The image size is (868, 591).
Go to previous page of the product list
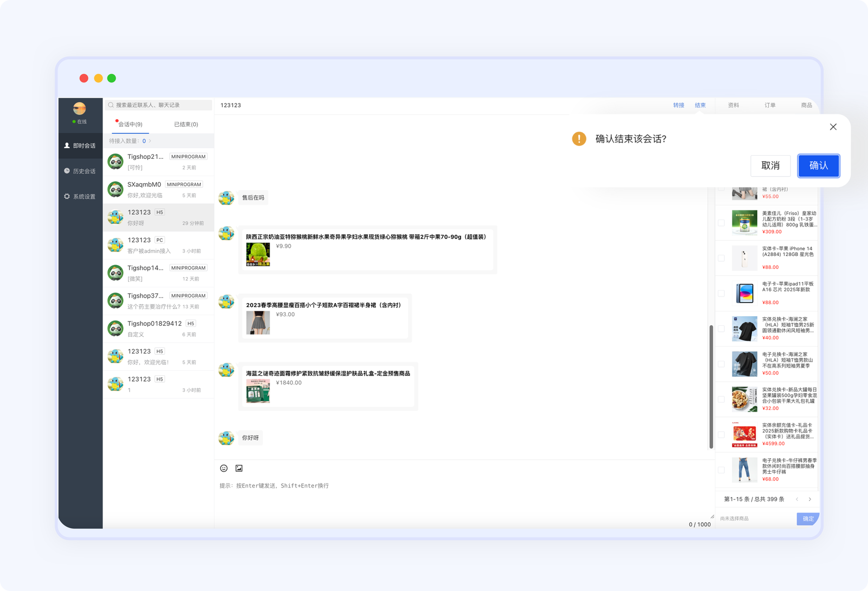point(797,499)
